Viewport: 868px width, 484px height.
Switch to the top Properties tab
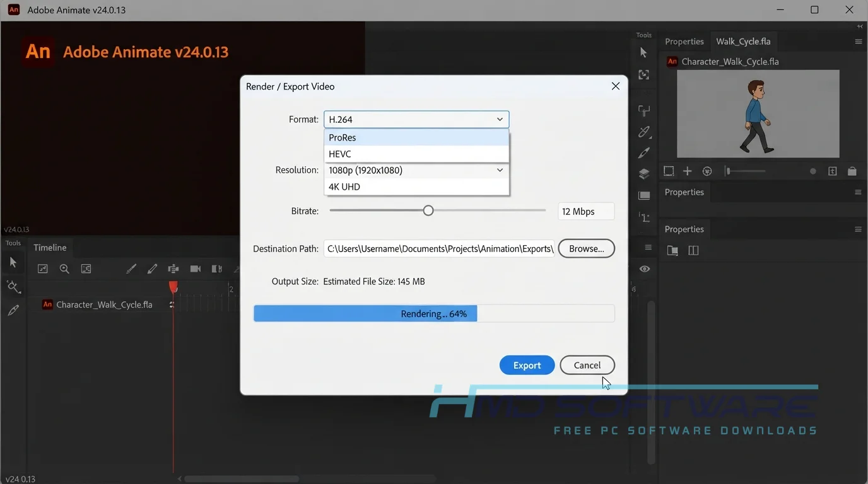[x=684, y=42]
